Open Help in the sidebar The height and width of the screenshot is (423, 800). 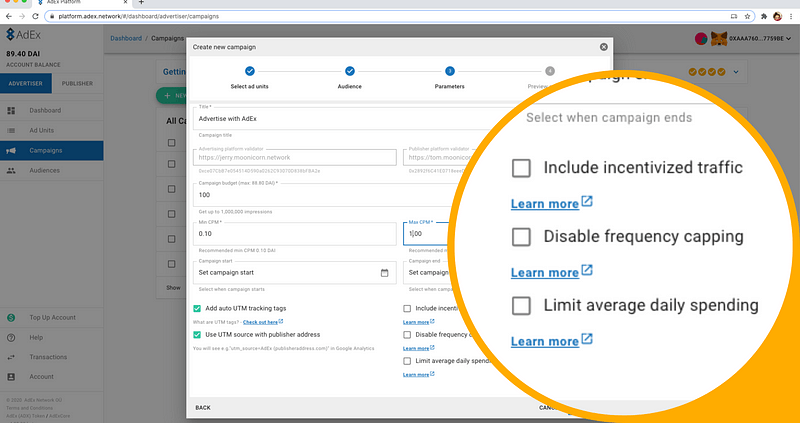coord(52,337)
